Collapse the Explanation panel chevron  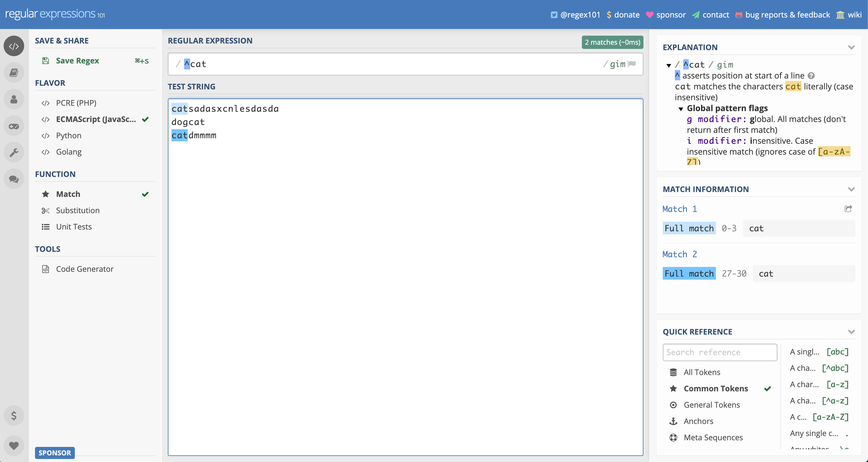click(851, 47)
